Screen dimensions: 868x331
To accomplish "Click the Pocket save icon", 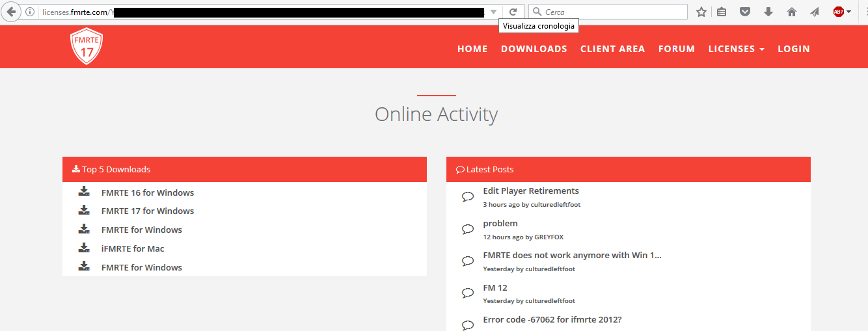I will click(745, 12).
